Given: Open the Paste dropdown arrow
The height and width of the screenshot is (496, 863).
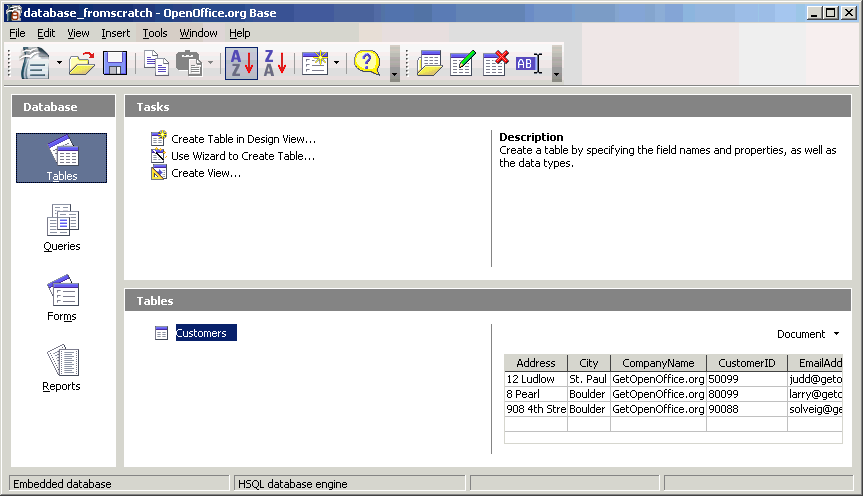Looking at the screenshot, I should click(210, 63).
